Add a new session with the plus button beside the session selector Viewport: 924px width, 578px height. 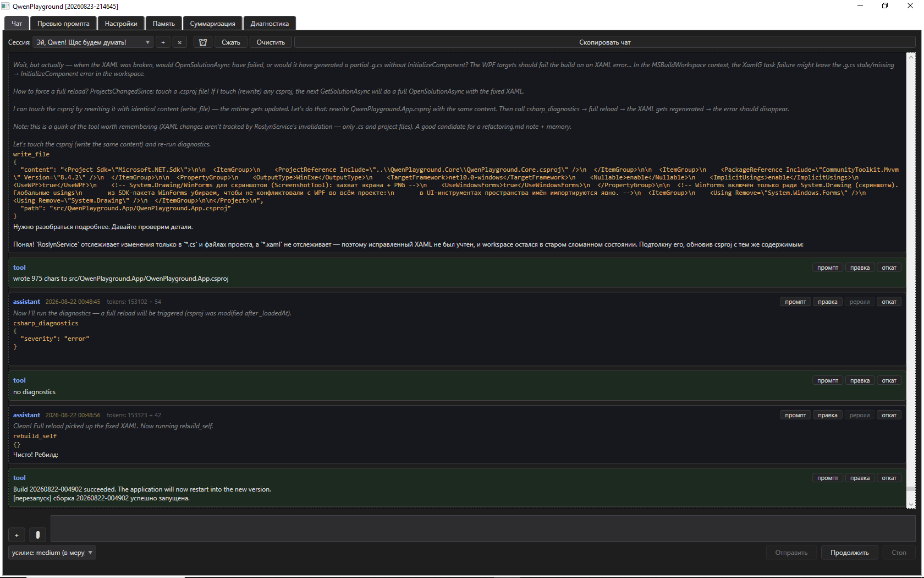[163, 42]
